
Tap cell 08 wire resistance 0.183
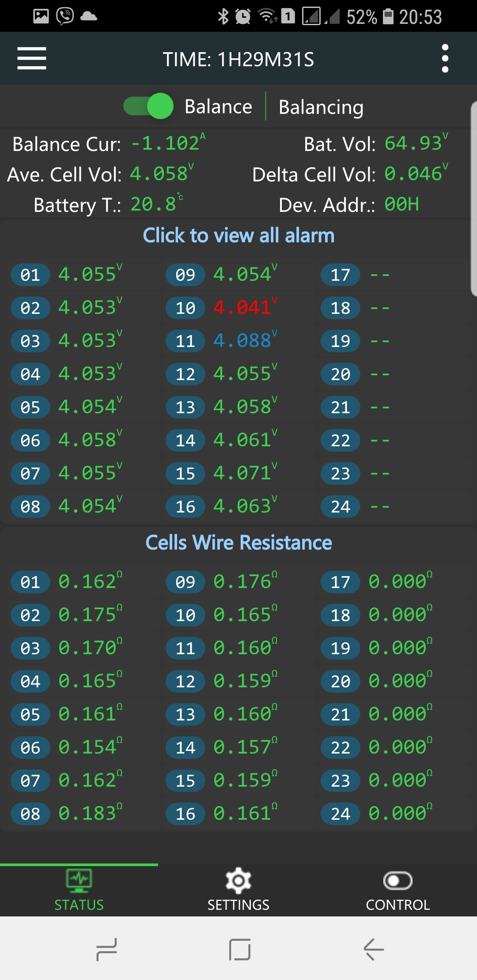(87, 814)
